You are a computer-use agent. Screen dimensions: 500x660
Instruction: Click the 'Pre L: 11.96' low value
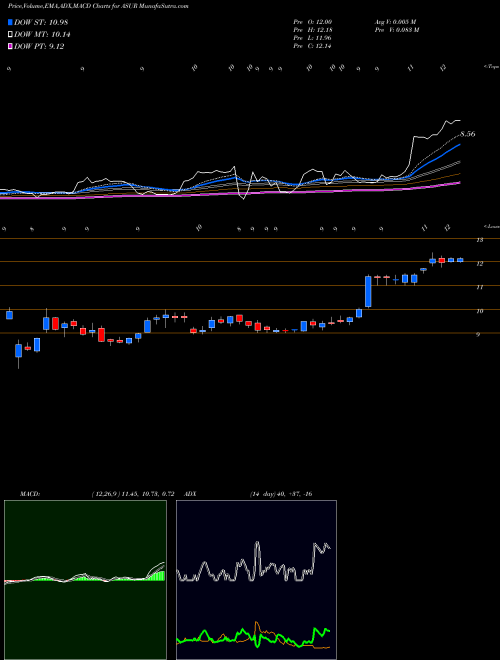click(313, 38)
